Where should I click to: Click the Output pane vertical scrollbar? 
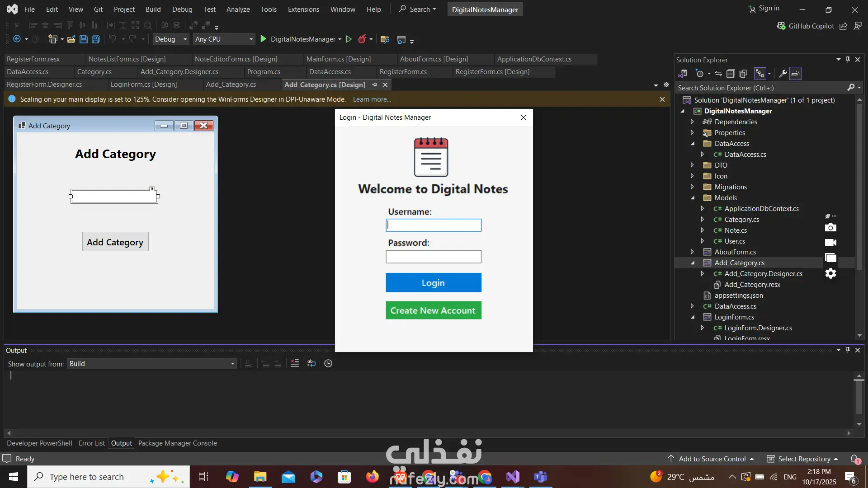coord(859,398)
